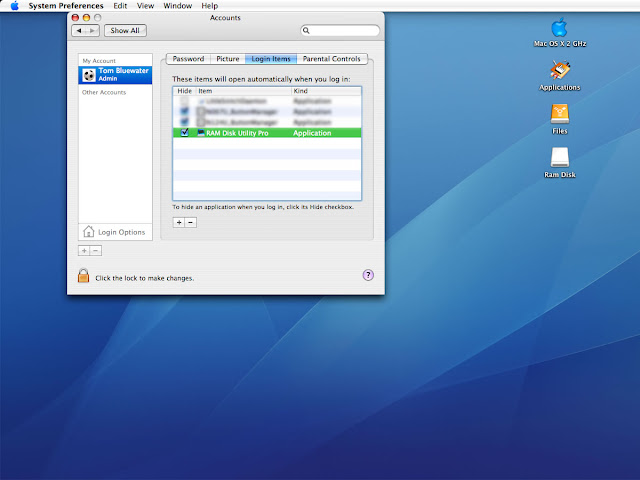Toggle Hide checkbox of the first blurred item
The width and height of the screenshot is (640, 480).
pyautogui.click(x=184, y=100)
